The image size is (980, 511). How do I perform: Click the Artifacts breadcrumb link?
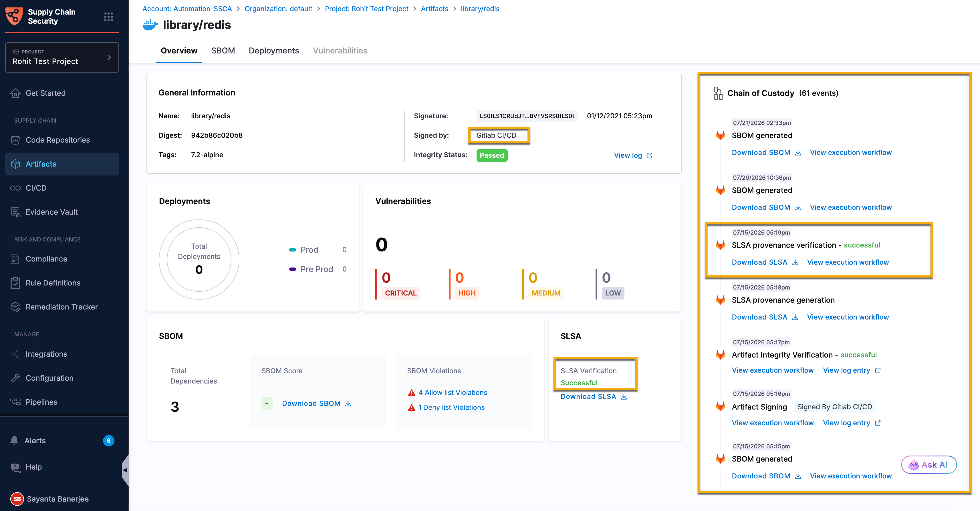(x=435, y=8)
